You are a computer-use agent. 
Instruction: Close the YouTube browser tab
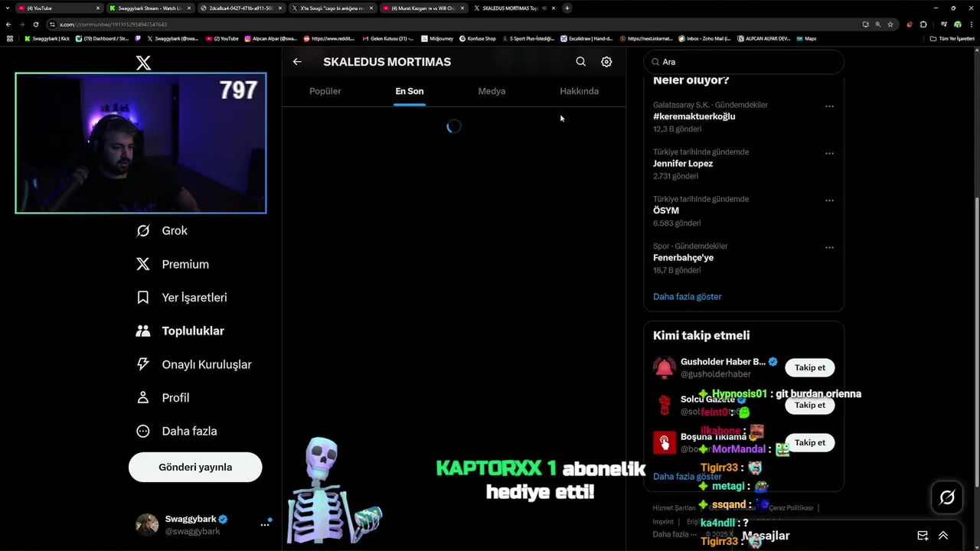[98, 8]
